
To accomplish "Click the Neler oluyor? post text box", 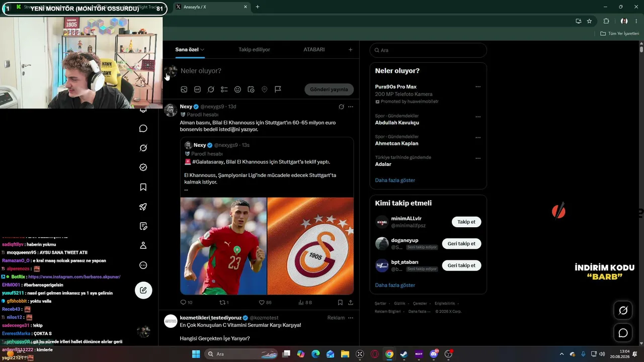I will [x=267, y=71].
